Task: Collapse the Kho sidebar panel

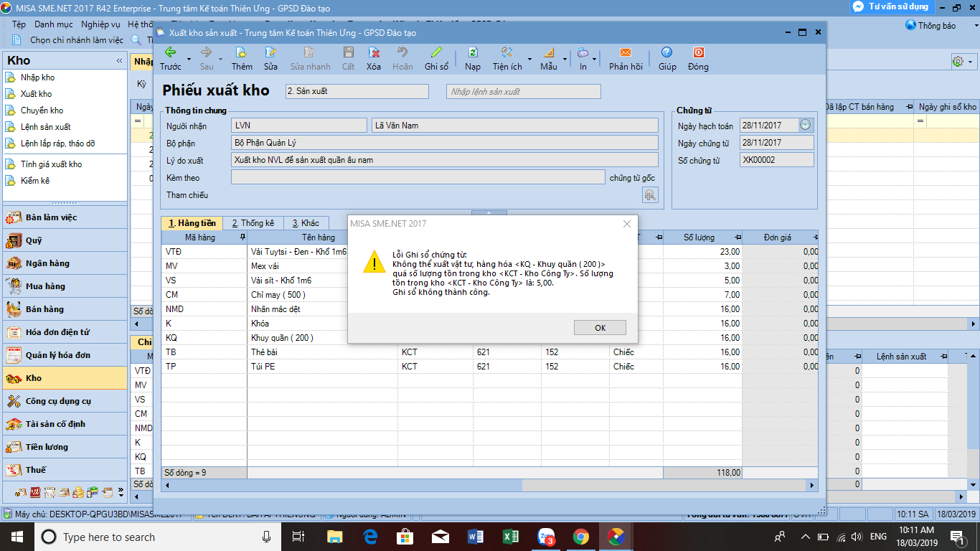Action: pos(119,61)
